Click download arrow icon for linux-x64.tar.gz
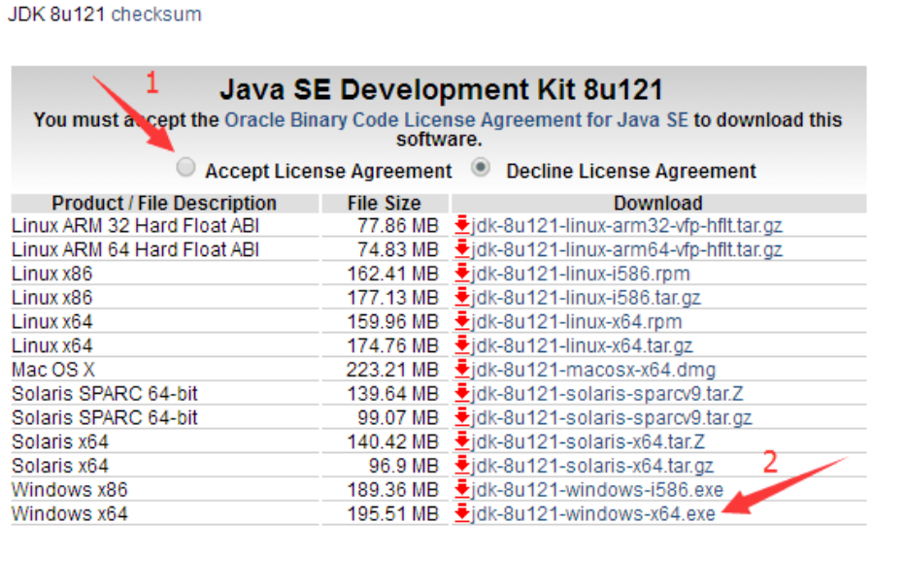Viewport: 907px width, 588px height. click(x=462, y=344)
